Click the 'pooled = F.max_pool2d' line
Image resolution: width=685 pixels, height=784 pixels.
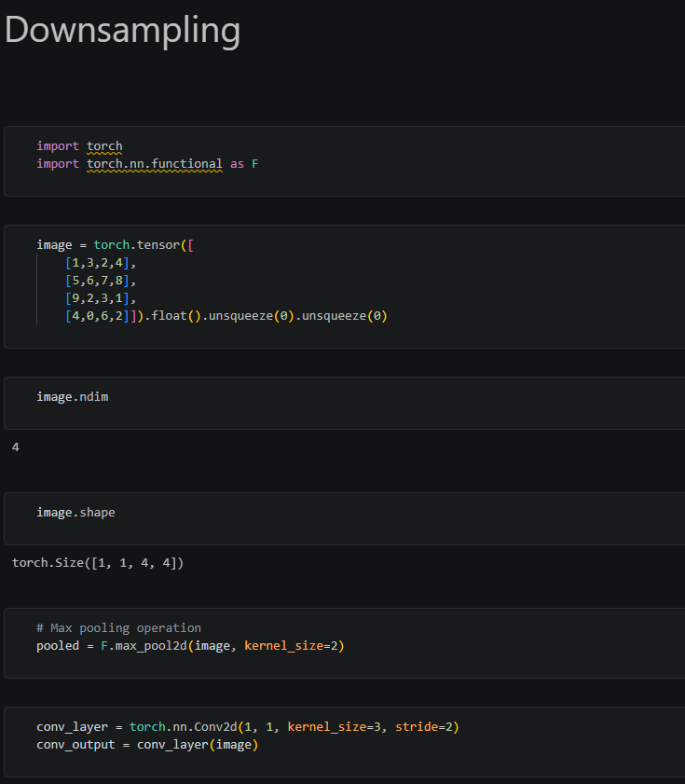click(190, 646)
